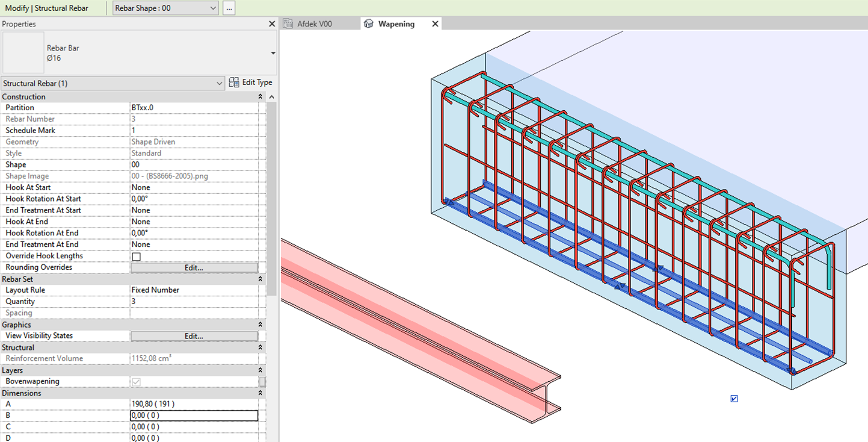
Task: Click the B dimension input field
Action: (x=194, y=415)
